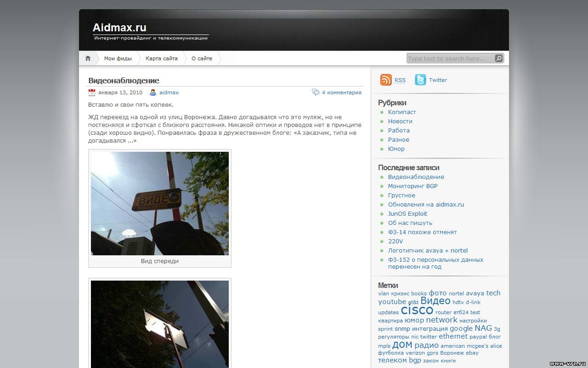The height and width of the screenshot is (368, 588).
Task: Click the comments speech bubble icon
Action: coord(316,92)
